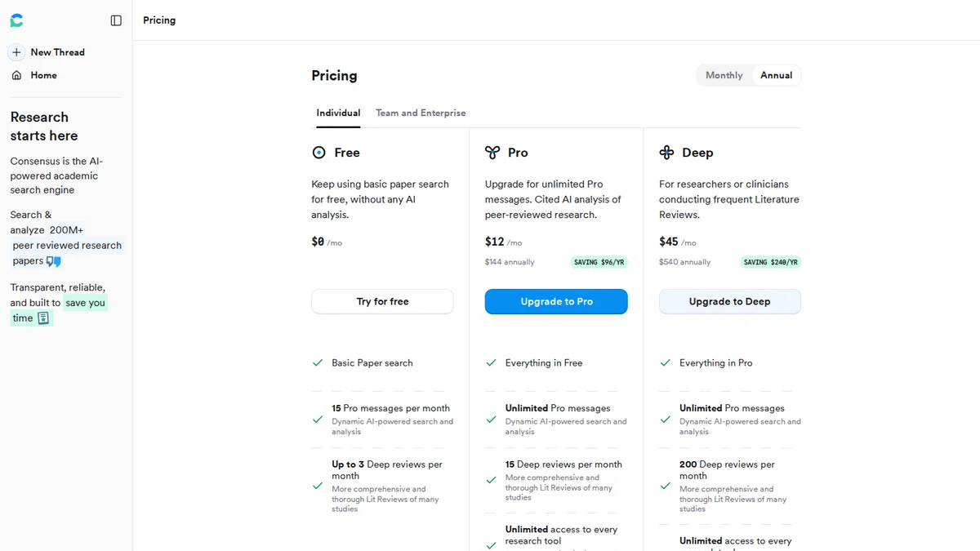Click 'Unlimited Pro messages' in Pro column
This screenshot has height=551, width=980.
(558, 408)
